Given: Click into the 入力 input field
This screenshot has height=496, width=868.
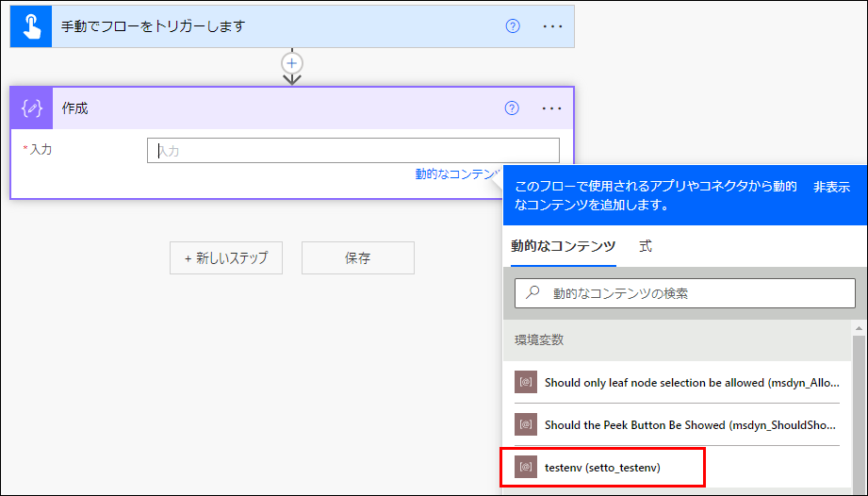Looking at the screenshot, I should click(x=353, y=151).
